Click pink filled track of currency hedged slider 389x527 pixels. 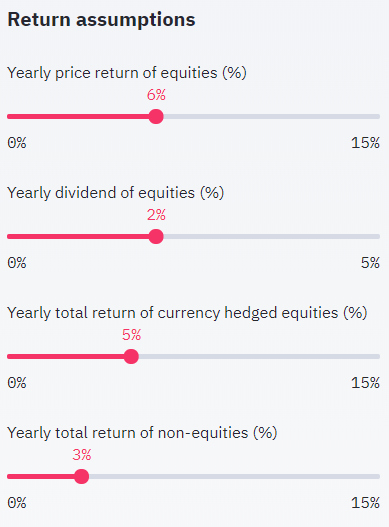[65, 356]
